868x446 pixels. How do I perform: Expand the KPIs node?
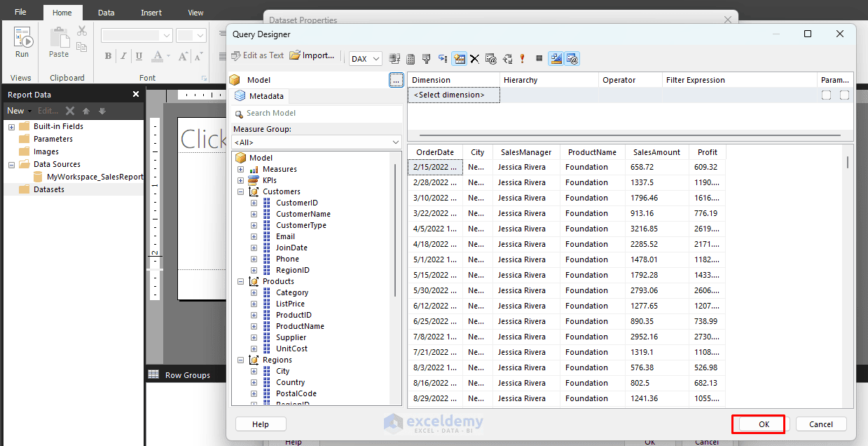pos(241,180)
